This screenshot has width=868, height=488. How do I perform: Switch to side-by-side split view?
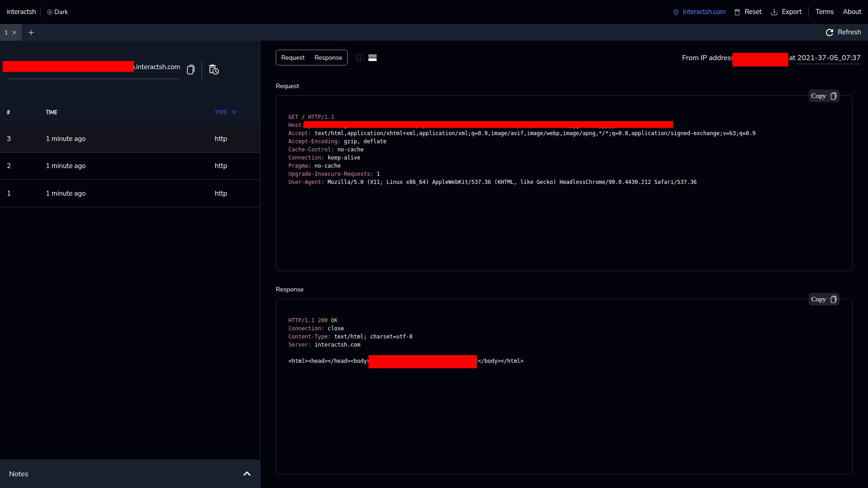click(x=360, y=58)
